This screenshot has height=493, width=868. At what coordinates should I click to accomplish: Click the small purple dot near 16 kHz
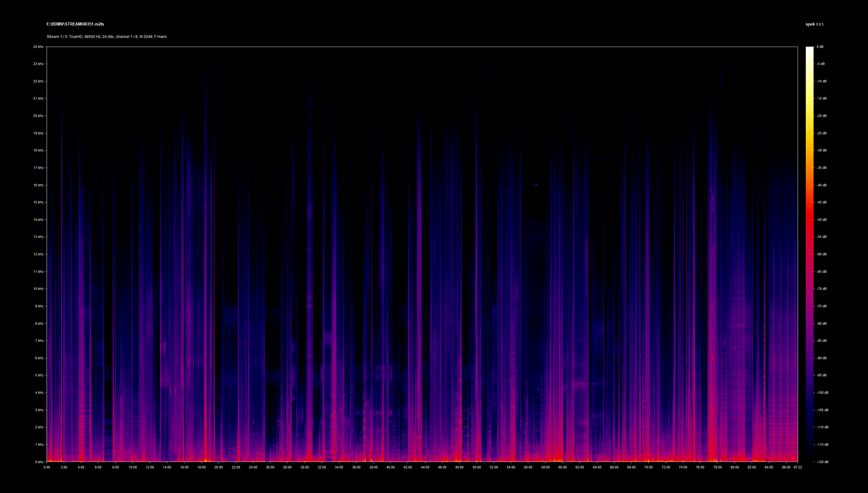[x=536, y=185]
